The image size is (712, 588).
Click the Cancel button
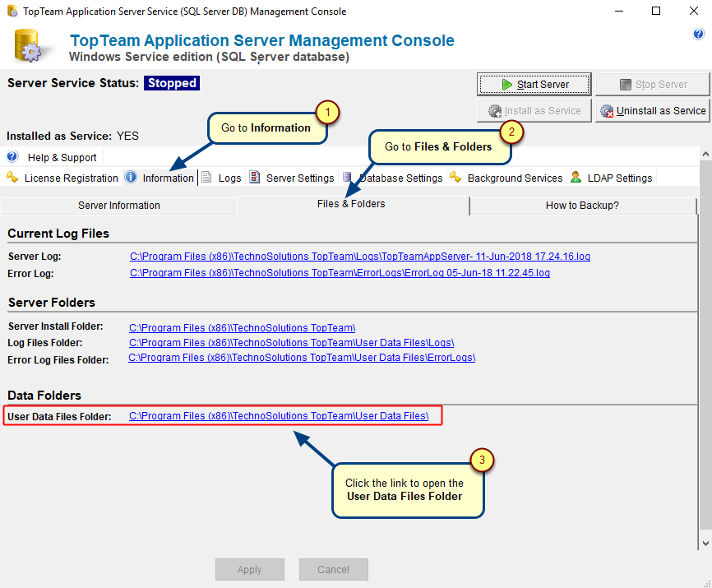coord(333,569)
